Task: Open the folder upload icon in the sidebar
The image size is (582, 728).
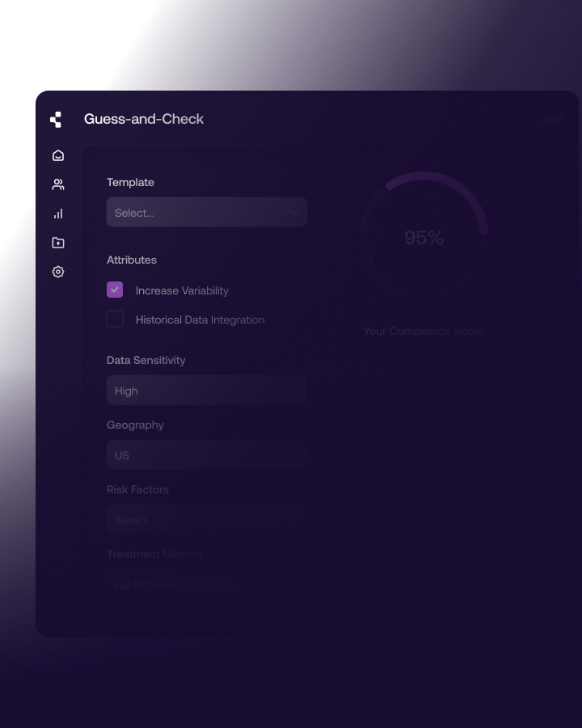Action: [58, 243]
